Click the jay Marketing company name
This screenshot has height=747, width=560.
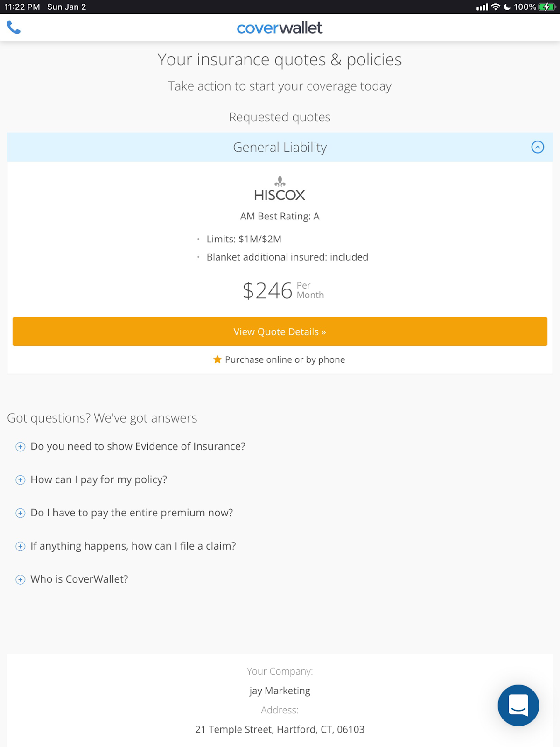[x=280, y=691]
